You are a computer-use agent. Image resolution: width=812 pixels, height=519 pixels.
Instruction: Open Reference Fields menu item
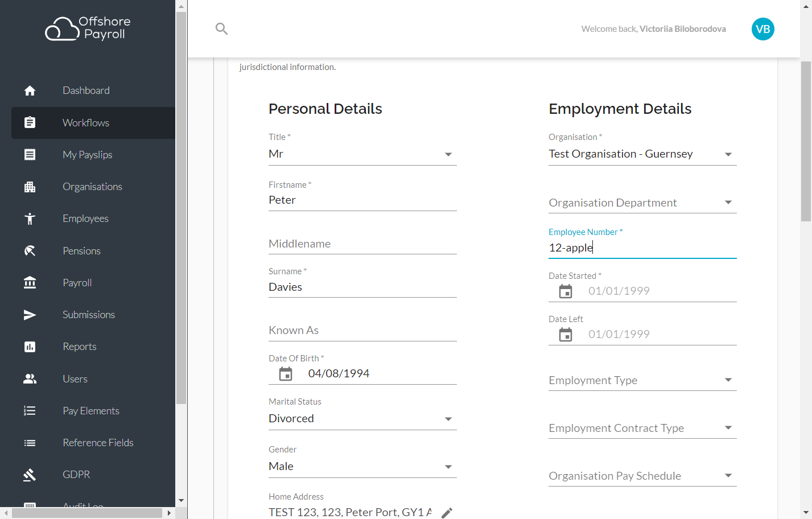tap(93, 443)
